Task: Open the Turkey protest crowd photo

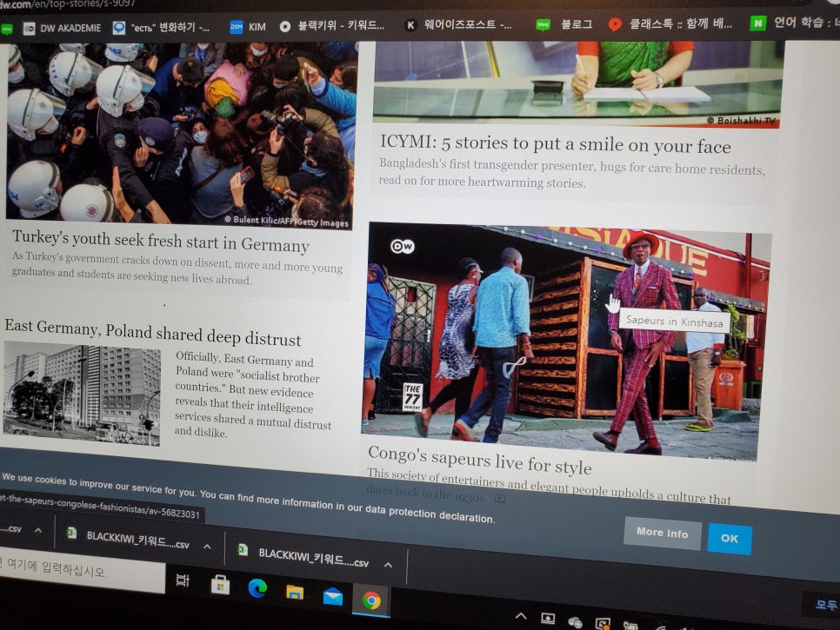Action: (182, 135)
